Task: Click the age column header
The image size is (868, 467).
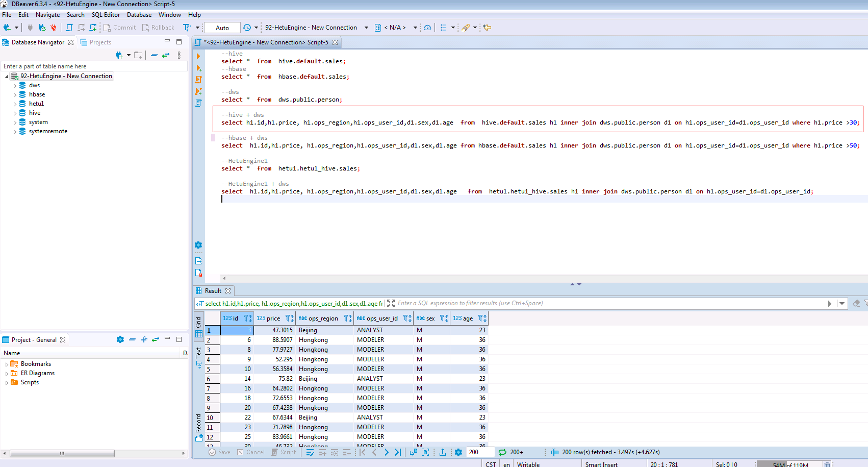Action: point(468,318)
